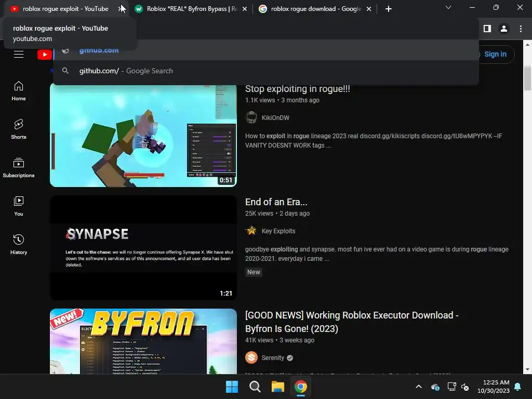Open History in the YouTube sidebar
This screenshot has width=532, height=399.
tap(19, 244)
